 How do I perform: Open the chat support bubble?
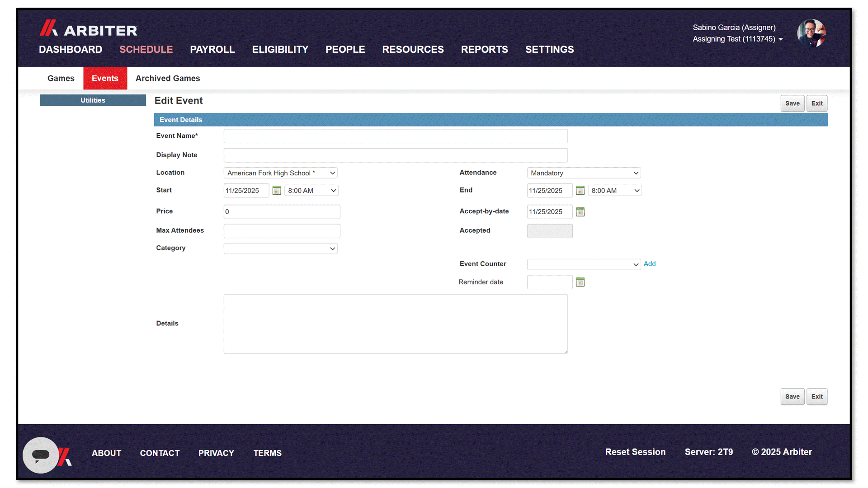pos(41,455)
